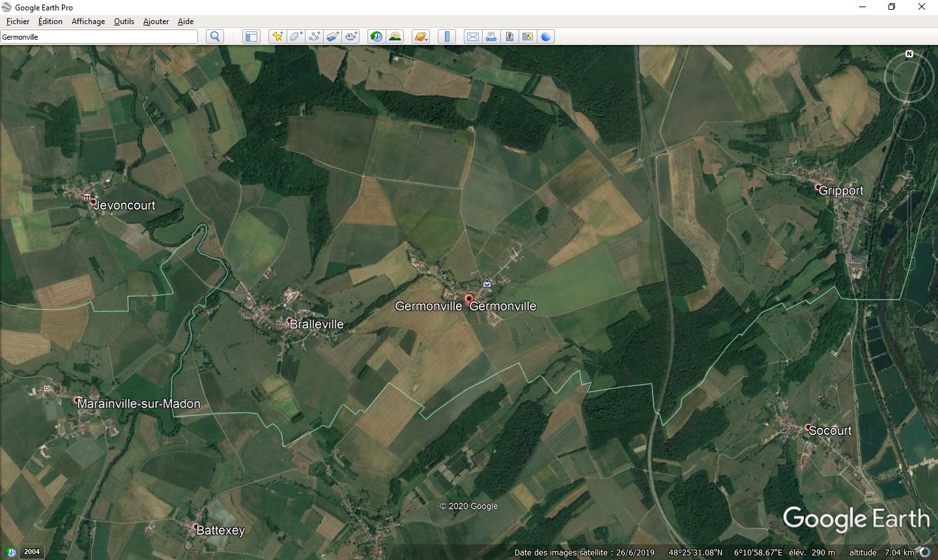Select the Add Image Overlay tool
The width and height of the screenshot is (938, 560).
(332, 36)
